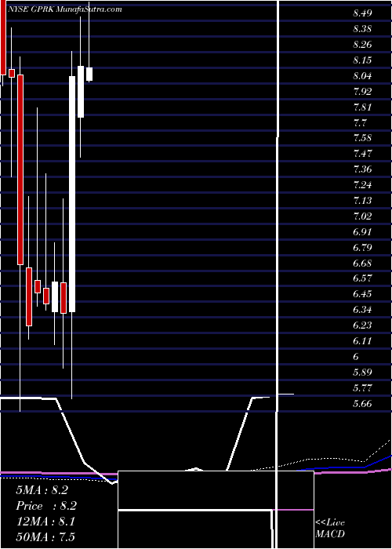
Task: Click the 12MA : 8.1 legend text
Action: [x=45, y=522]
